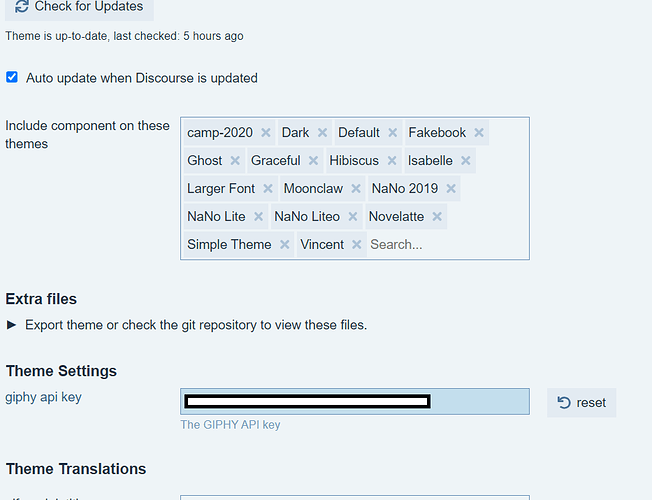The width and height of the screenshot is (652, 500).
Task: Click the Theme Translations heading
Action: 76,469
